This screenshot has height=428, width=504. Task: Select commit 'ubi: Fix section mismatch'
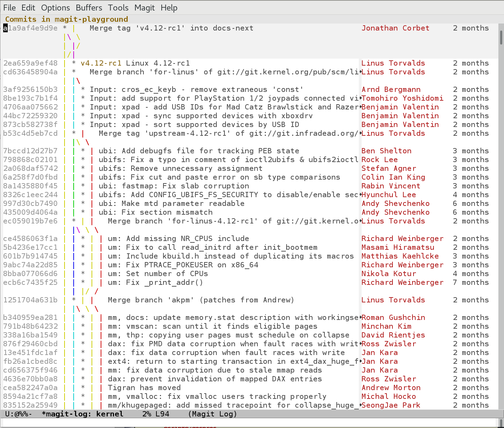coord(155,212)
